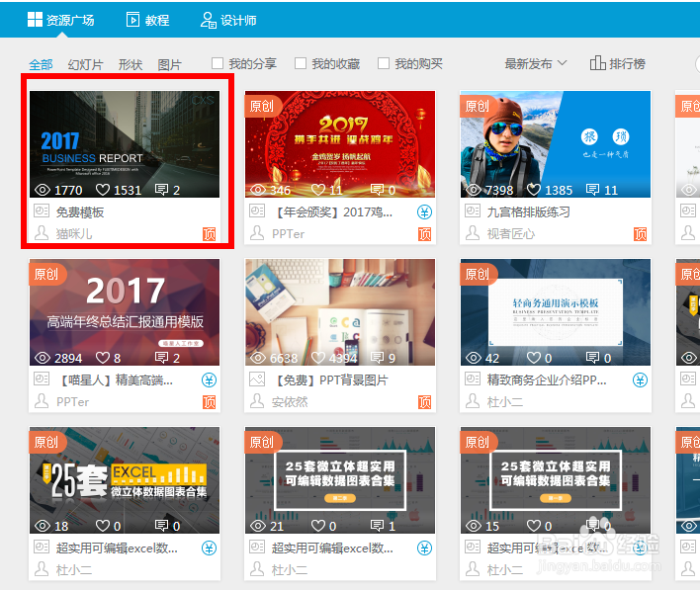Open the red 2017 年会颁奖 thumbnail
Viewport: 700px width, 590px height.
pos(340,144)
